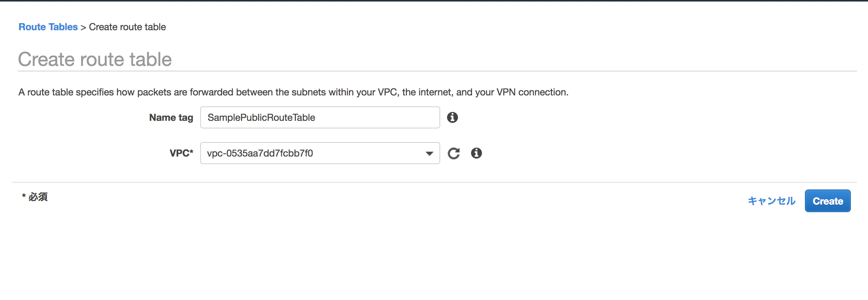Click the VPC* field label
The height and width of the screenshot is (300, 868).
[181, 153]
